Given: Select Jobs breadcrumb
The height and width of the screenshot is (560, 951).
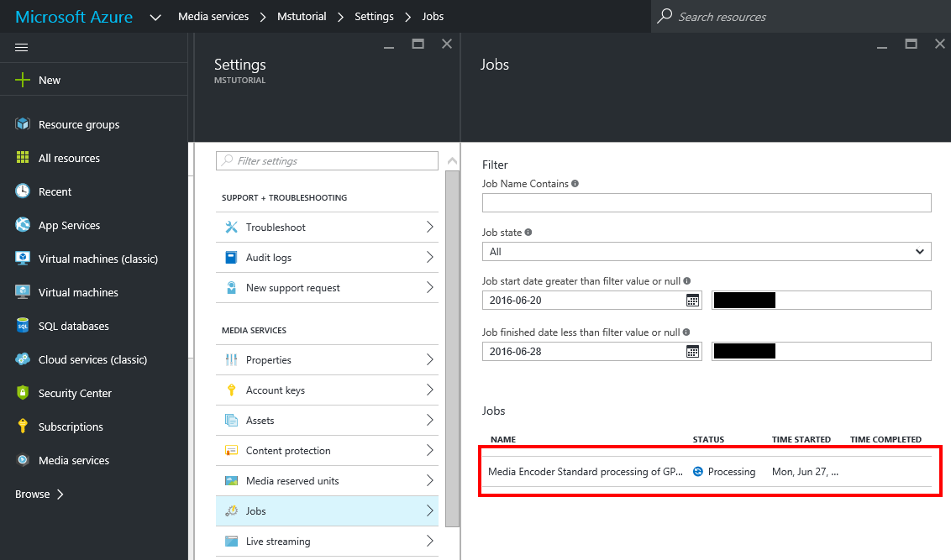Looking at the screenshot, I should coord(433,16).
